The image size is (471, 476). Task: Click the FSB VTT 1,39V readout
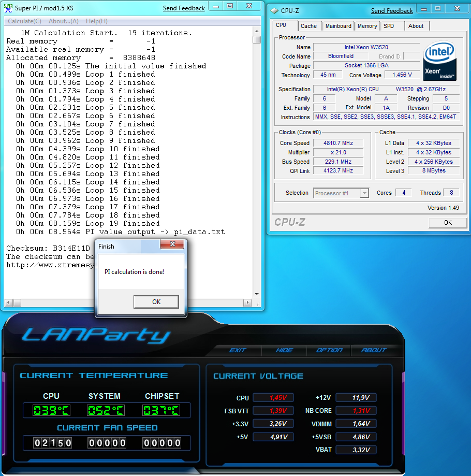[x=273, y=411]
